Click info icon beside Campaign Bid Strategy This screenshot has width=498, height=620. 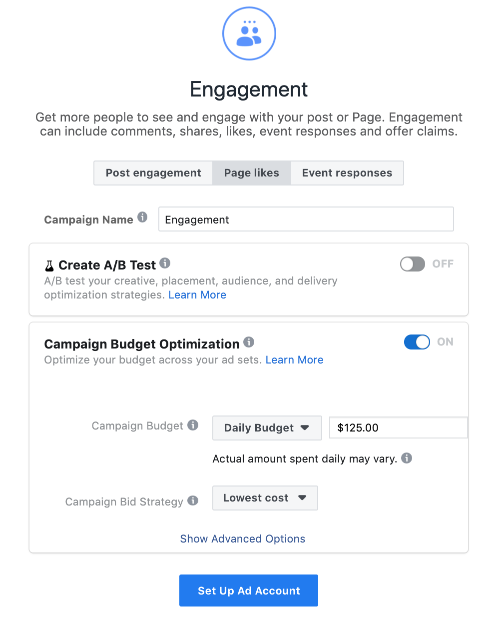click(193, 501)
